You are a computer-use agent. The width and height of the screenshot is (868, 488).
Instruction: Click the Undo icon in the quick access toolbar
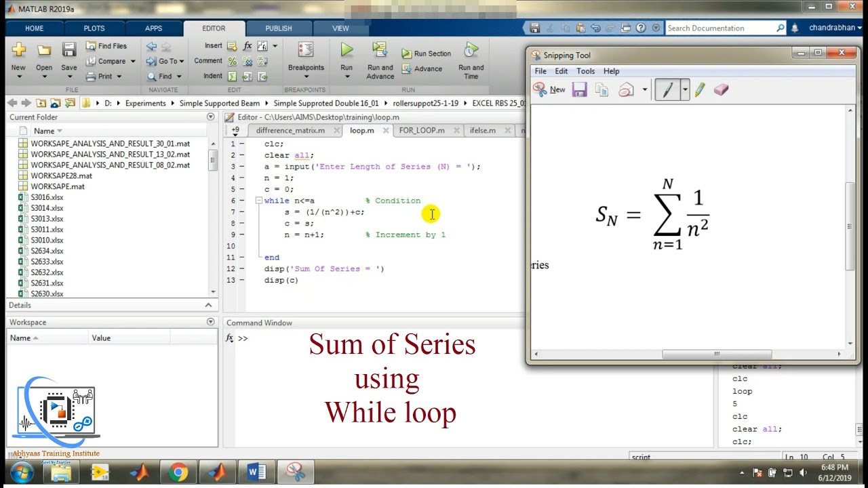[596, 28]
